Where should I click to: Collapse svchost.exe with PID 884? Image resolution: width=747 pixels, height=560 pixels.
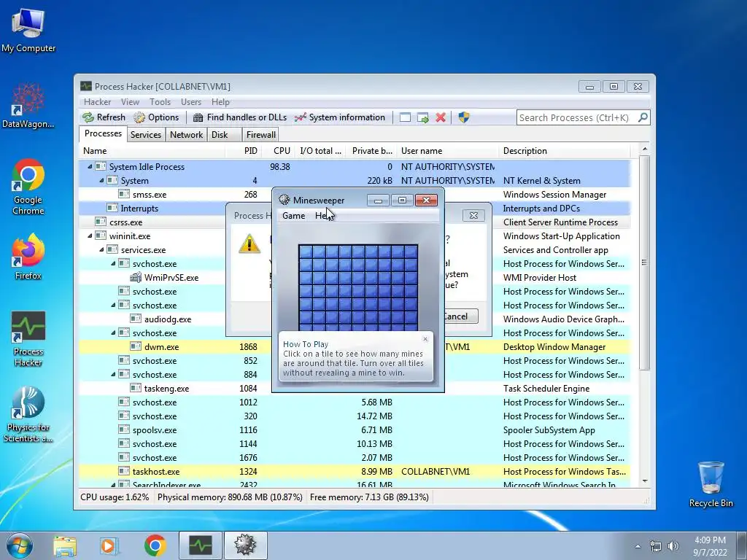click(113, 374)
